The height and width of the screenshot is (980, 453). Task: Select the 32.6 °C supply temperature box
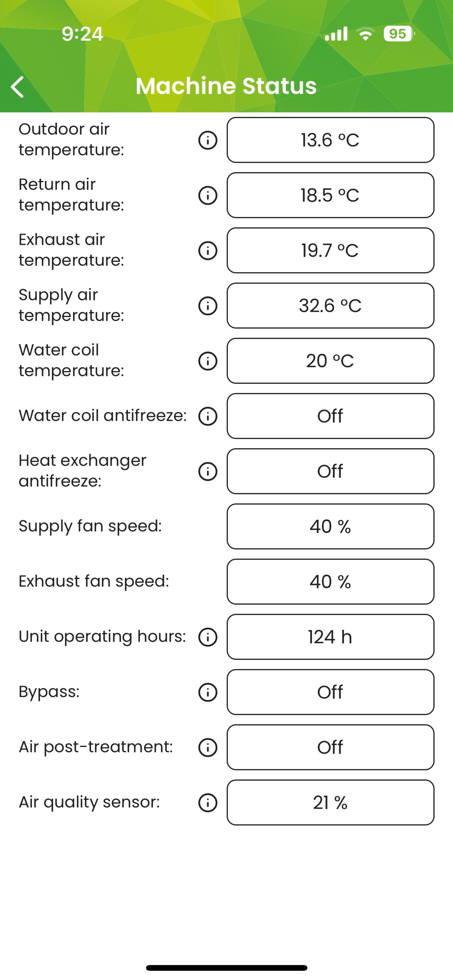pyautogui.click(x=330, y=306)
